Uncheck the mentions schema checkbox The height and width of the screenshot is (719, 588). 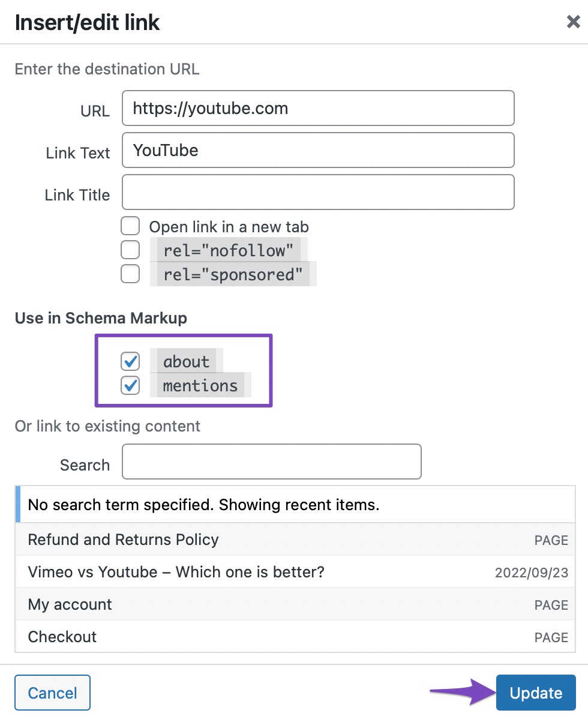(130, 385)
